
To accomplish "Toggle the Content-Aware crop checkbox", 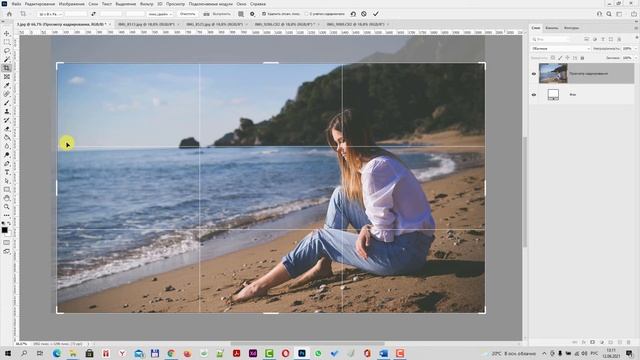I will click(x=306, y=14).
